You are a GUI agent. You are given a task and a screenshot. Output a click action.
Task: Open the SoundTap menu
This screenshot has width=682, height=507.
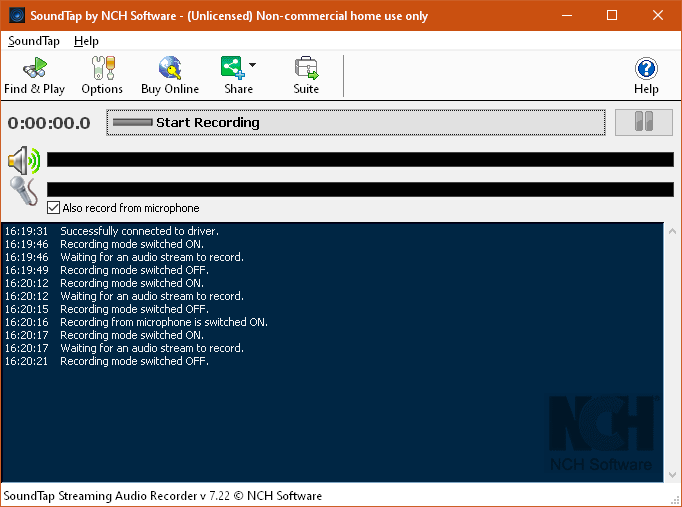click(34, 41)
